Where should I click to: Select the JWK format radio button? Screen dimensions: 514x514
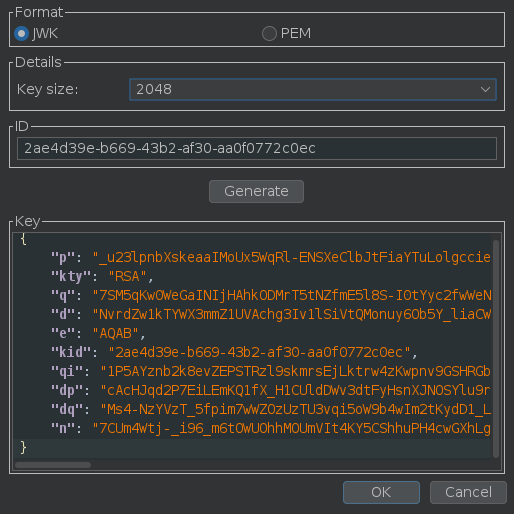click(22, 34)
